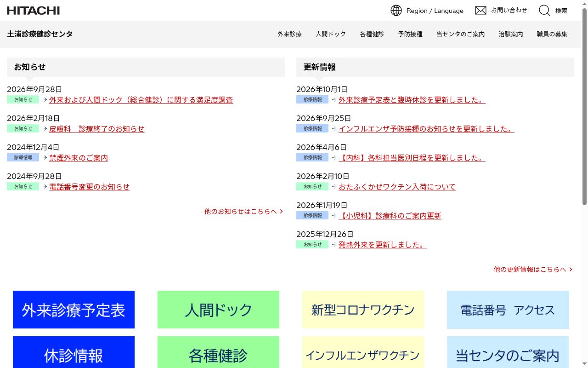588x368 pixels.
Task: Open the 電話番号変更のお知らせ link
Action: pos(90,187)
